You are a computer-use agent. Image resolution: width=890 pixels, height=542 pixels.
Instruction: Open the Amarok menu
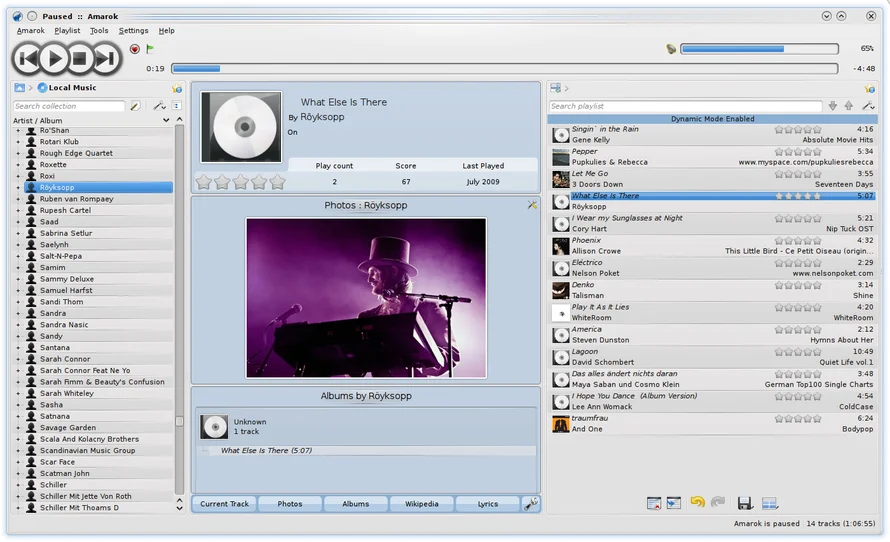click(x=31, y=31)
